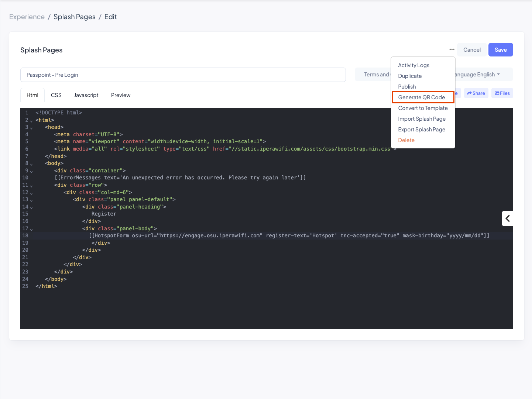Open Activity Logs from the menu
Viewport: 532px width, 399px height.
click(x=413, y=65)
